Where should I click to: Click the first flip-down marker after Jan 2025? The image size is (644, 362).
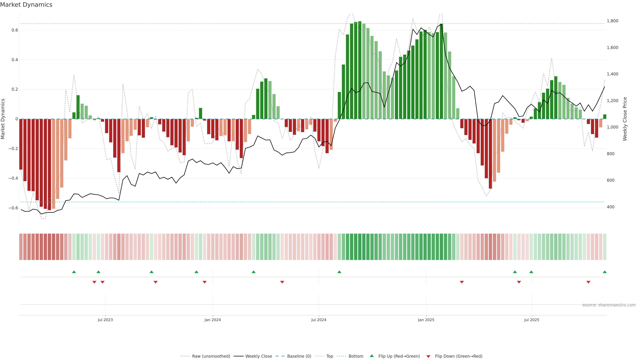click(x=462, y=282)
